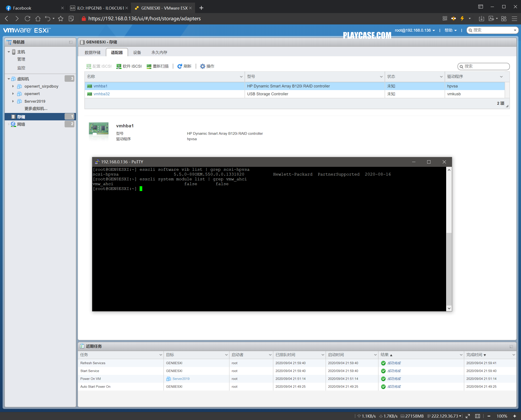
Task: Open the Driver column dropdown arrow
Action: click(501, 77)
